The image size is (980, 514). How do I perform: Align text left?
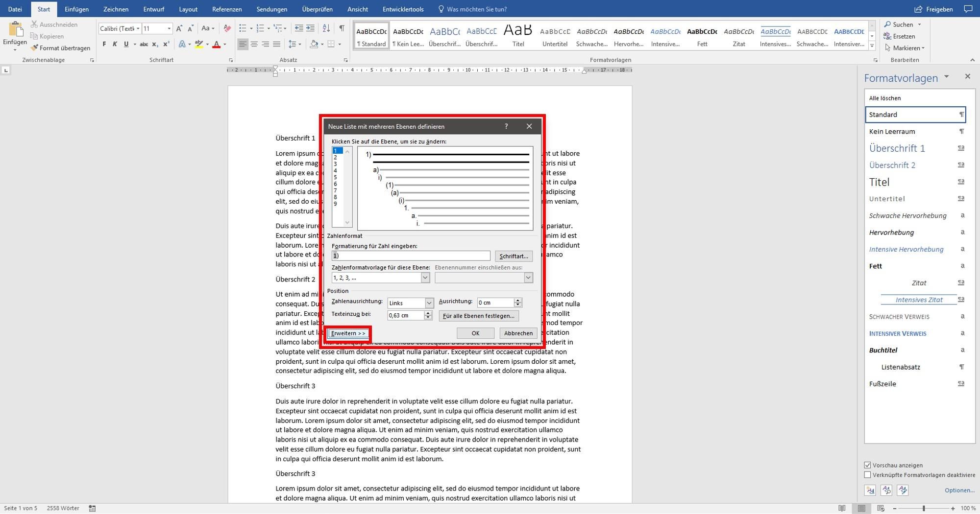point(243,44)
